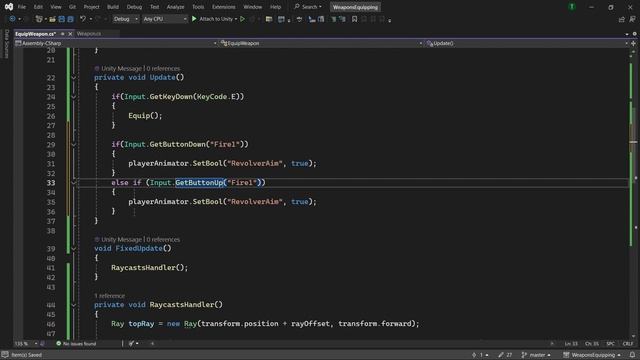Screen dimensions: 640x360
Task: Undo the last edit via toolbar arrow
Action: (83, 19)
